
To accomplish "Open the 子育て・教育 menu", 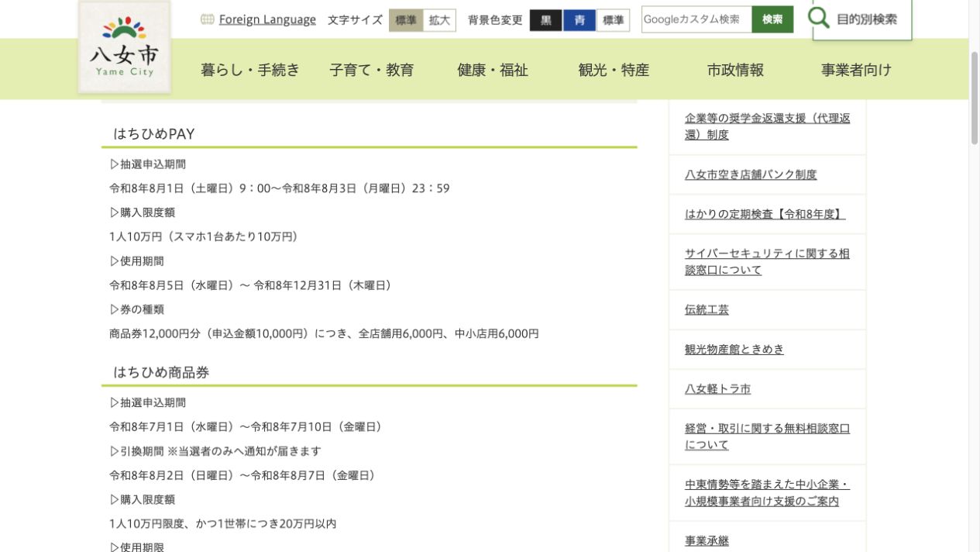I will [x=372, y=70].
